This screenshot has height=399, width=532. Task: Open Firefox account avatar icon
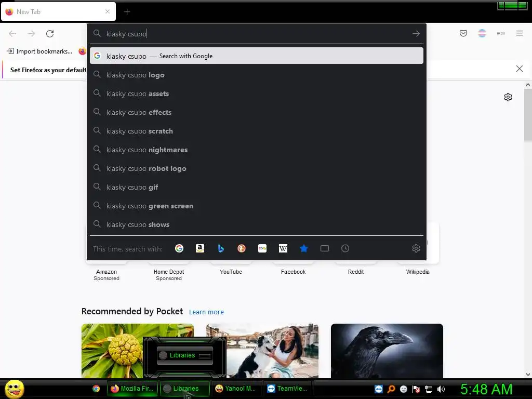(482, 33)
